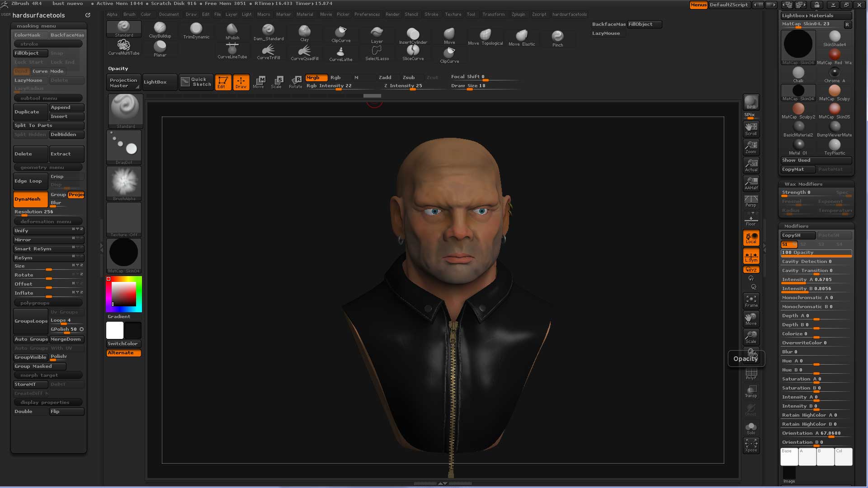
Task: Choose the Chalk material
Action: (x=798, y=75)
